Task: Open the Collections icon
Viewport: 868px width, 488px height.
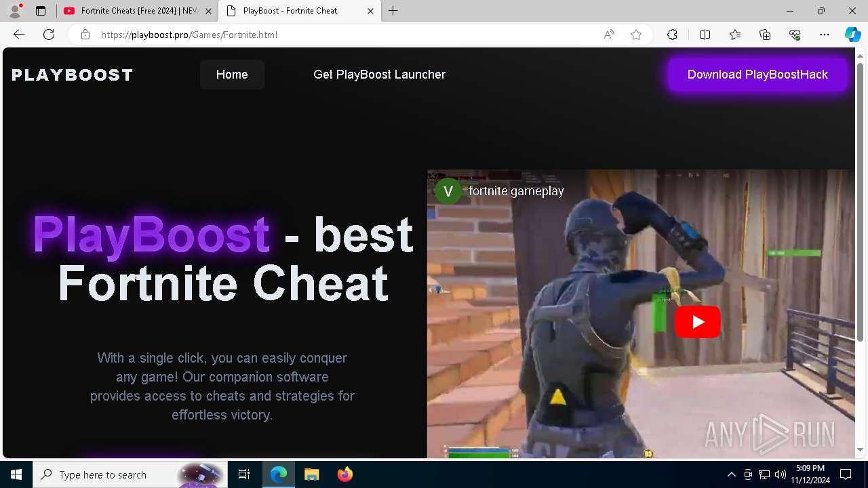Action: (x=765, y=35)
